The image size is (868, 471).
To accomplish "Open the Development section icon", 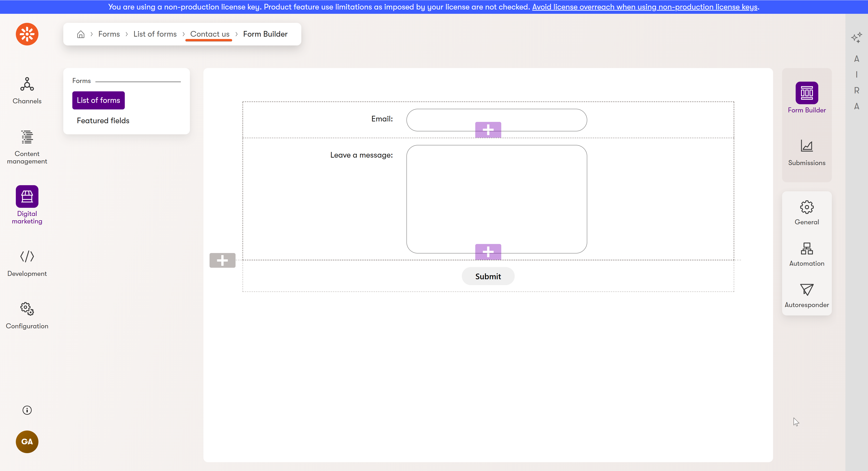I will pyautogui.click(x=27, y=263).
